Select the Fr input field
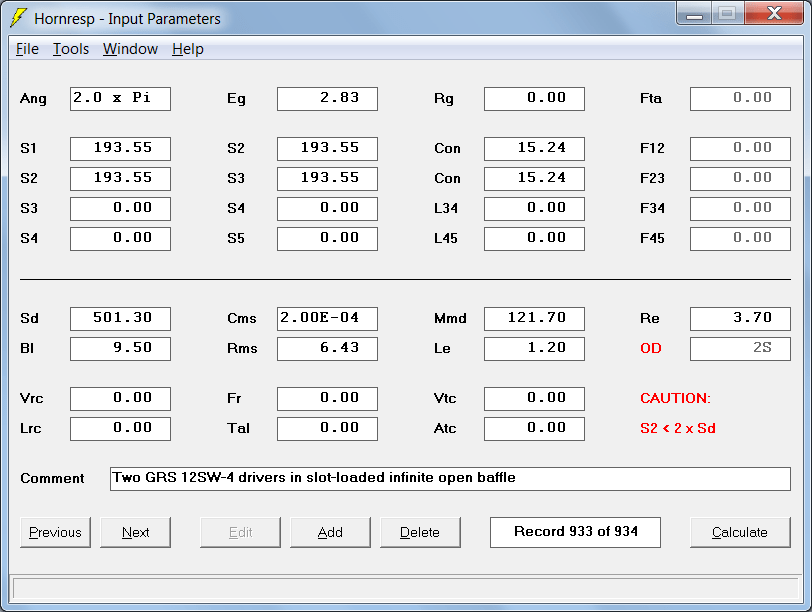812x612 pixels. pos(327,399)
